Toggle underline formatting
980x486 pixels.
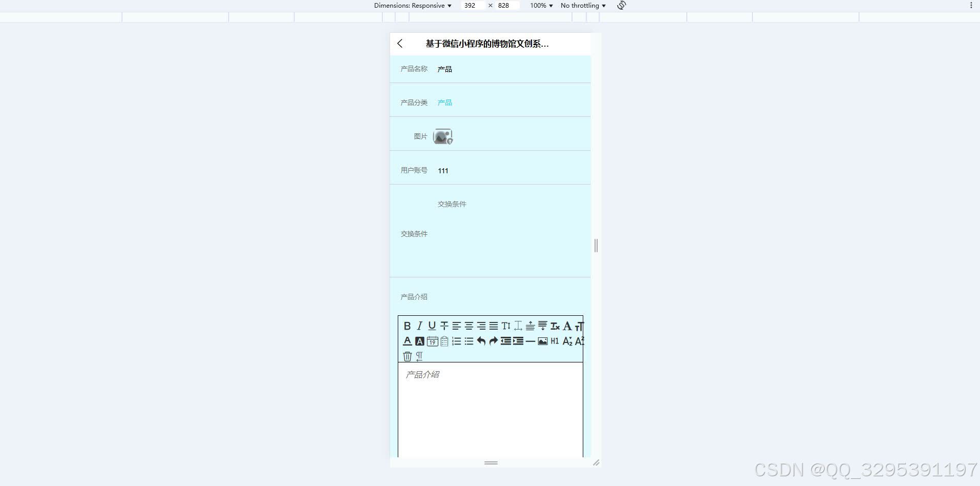[432, 326]
